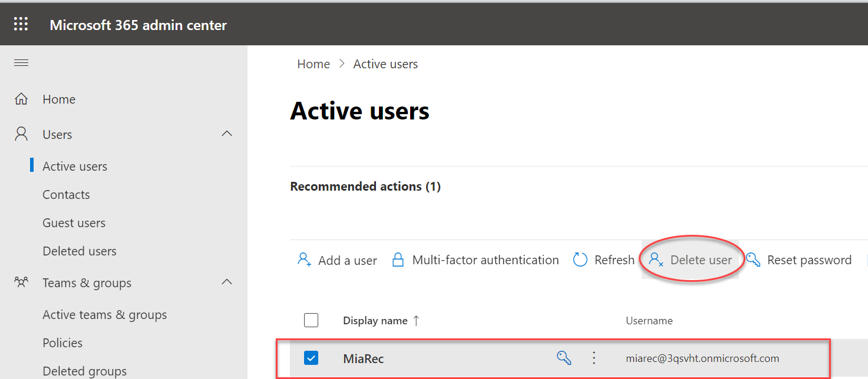Image resolution: width=868 pixels, height=379 pixels.
Task: Click the Add a user icon
Action: 304,260
